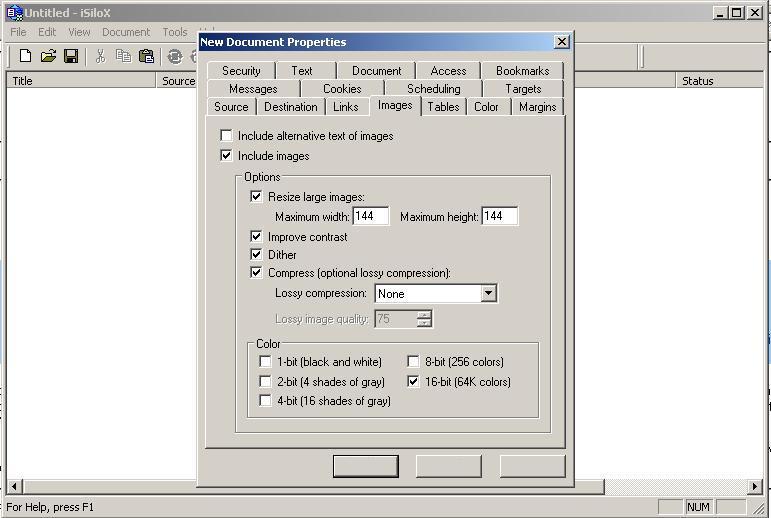
Task: Uncheck 16-bit (64K colors) option
Action: (413, 381)
